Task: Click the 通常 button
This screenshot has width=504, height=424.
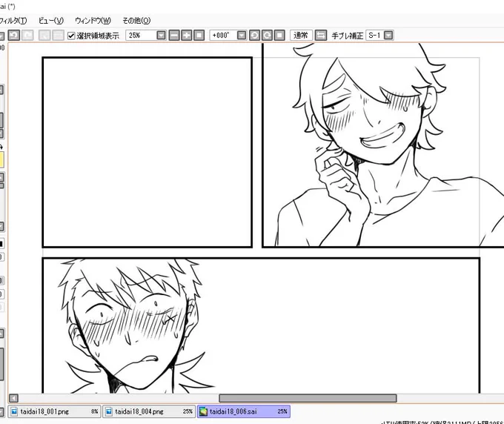Action: pos(301,36)
